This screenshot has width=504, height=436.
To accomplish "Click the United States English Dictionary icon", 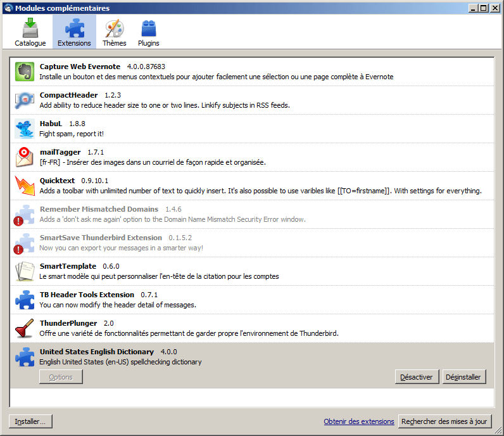I will tap(25, 357).
